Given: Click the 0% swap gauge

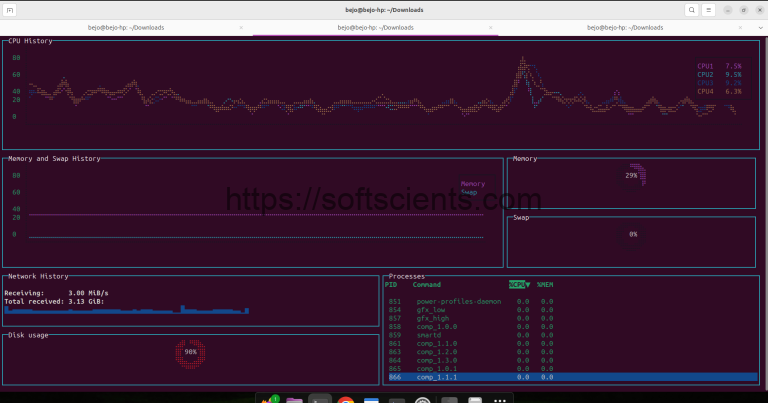Looking at the screenshot, I should click(x=633, y=235).
